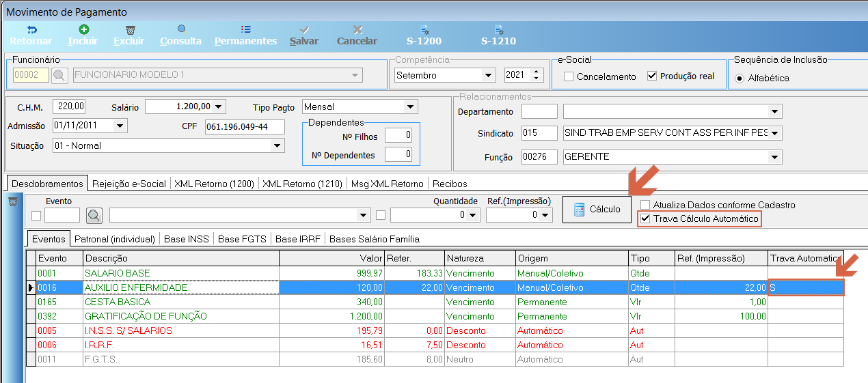Click the Descrição column header
The width and height of the screenshot is (868, 383).
(x=181, y=258)
